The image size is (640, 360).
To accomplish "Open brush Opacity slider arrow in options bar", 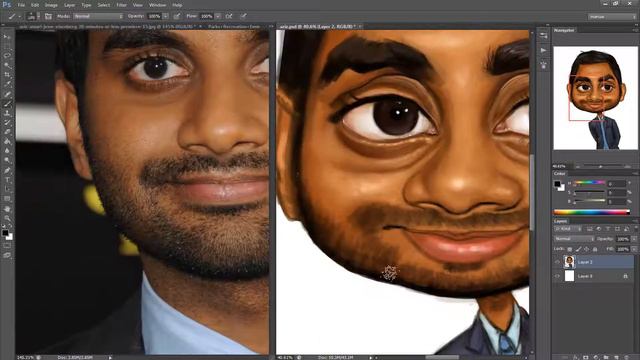I will point(165,16).
